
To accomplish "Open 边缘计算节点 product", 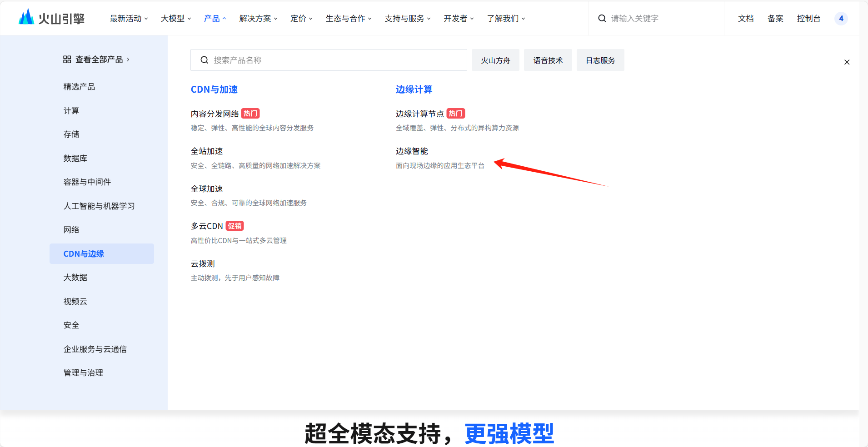I will point(420,114).
